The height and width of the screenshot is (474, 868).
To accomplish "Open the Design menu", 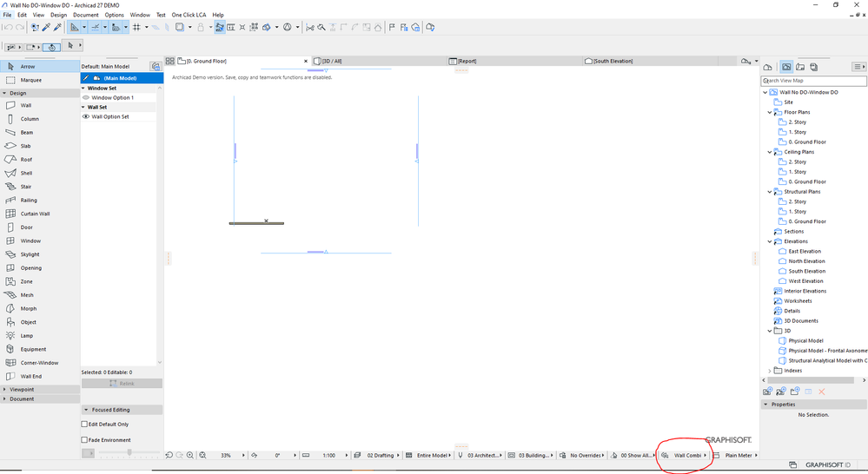I will click(x=58, y=15).
